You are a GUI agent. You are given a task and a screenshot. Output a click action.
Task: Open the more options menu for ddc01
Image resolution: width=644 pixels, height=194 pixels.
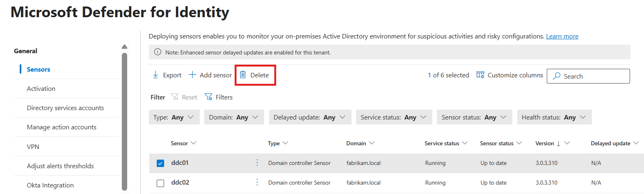pyautogui.click(x=257, y=163)
